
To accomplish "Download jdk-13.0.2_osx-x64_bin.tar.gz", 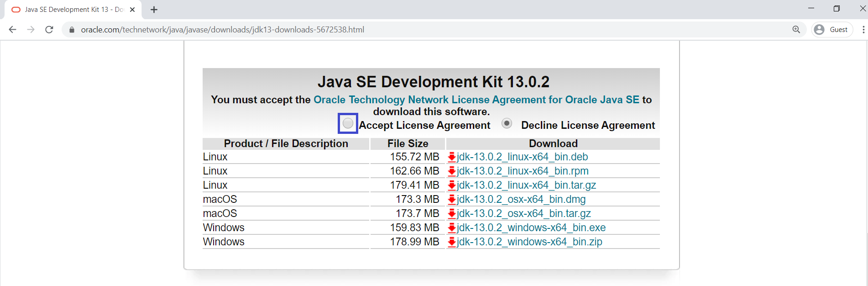I will [x=524, y=213].
